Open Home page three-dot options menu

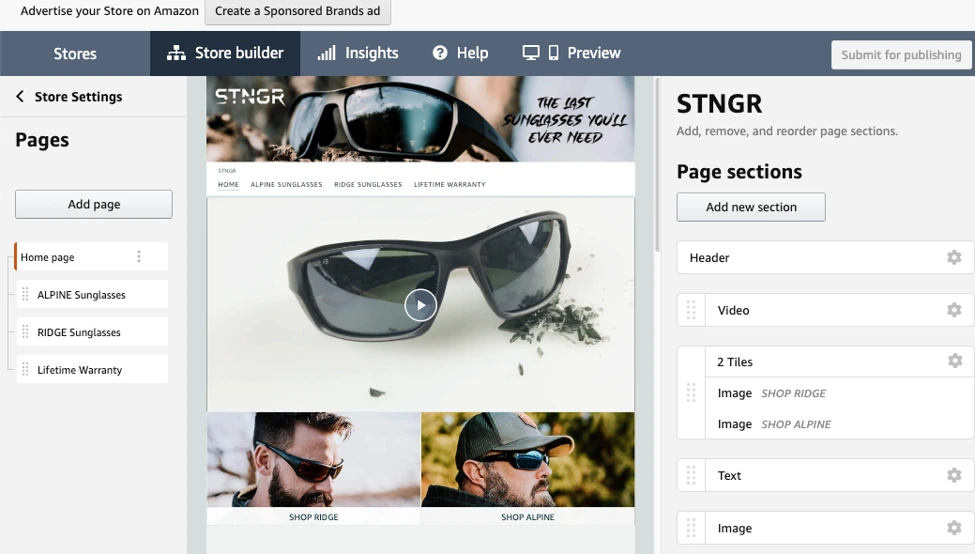139,256
